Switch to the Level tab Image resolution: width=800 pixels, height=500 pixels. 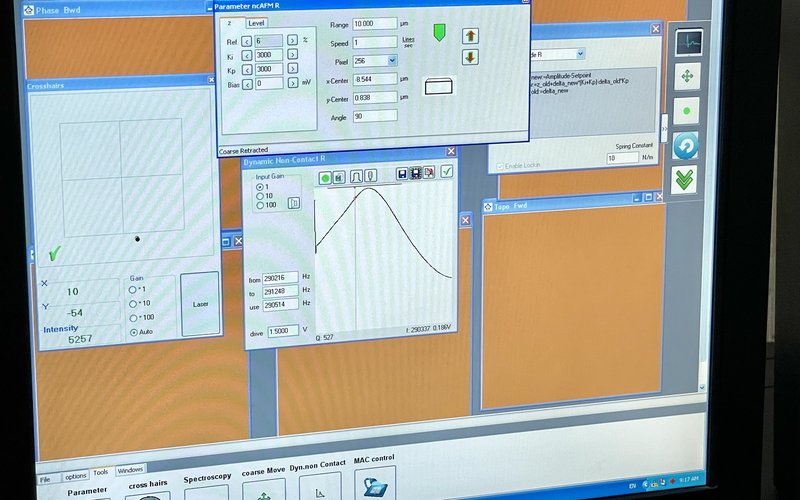pyautogui.click(x=256, y=23)
